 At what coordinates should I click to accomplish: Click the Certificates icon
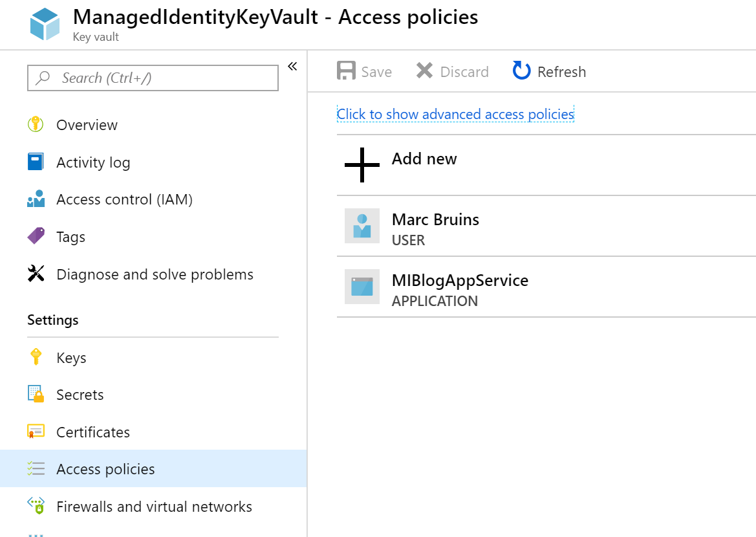pyautogui.click(x=36, y=432)
